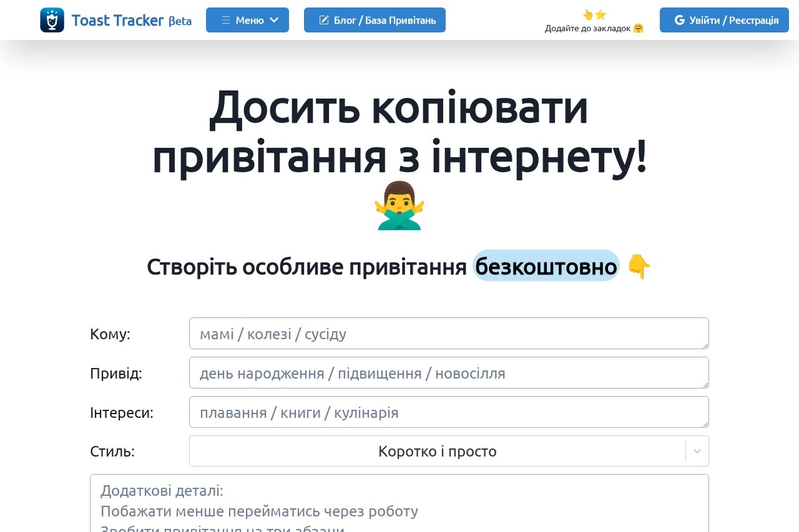Select the Інтереси interests text field
Image resolution: width=799 pixels, height=532 pixels.
tap(449, 412)
